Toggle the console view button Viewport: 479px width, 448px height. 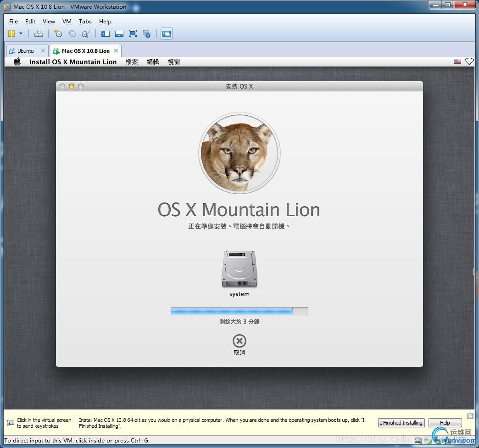[167, 34]
